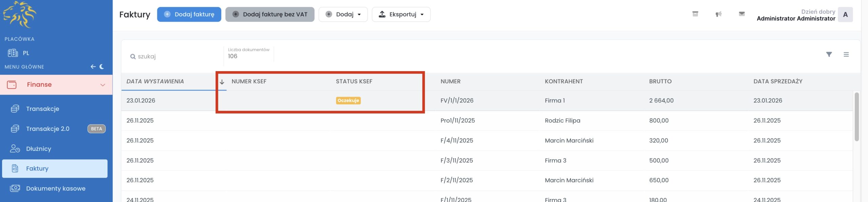Click the PL facility building icon
Screen dimensions: 868x202
(x=13, y=53)
